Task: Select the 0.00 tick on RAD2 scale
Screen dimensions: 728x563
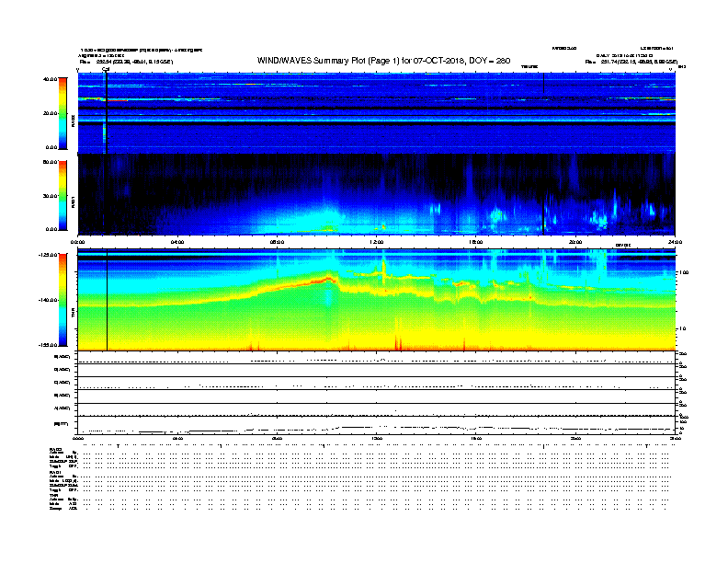Action: [51, 148]
